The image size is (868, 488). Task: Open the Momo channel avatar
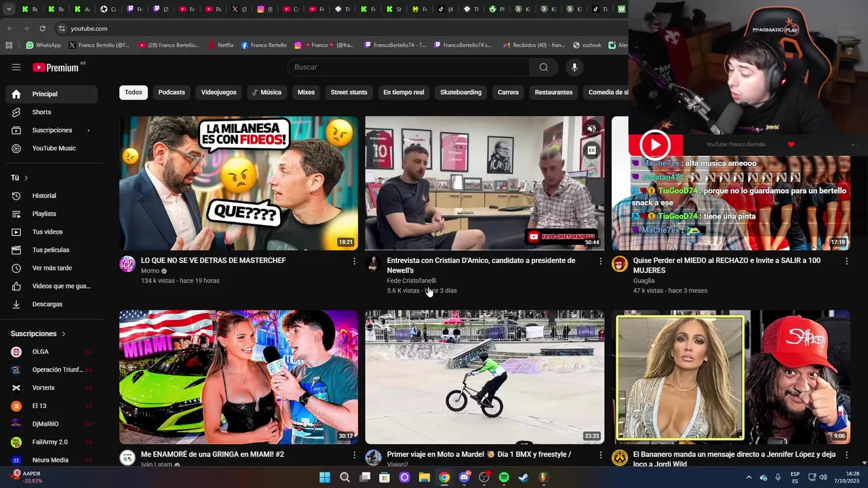point(127,264)
